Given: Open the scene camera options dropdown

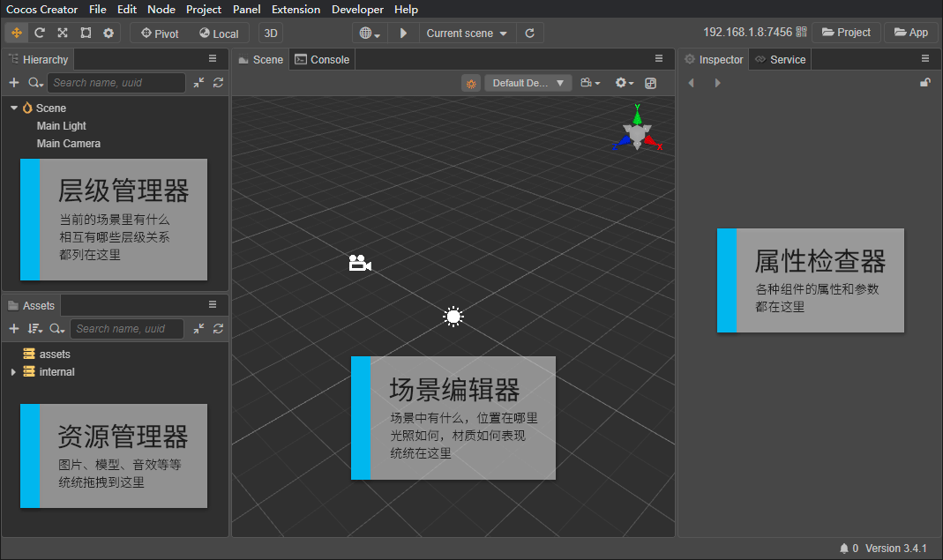Looking at the screenshot, I should (x=590, y=83).
